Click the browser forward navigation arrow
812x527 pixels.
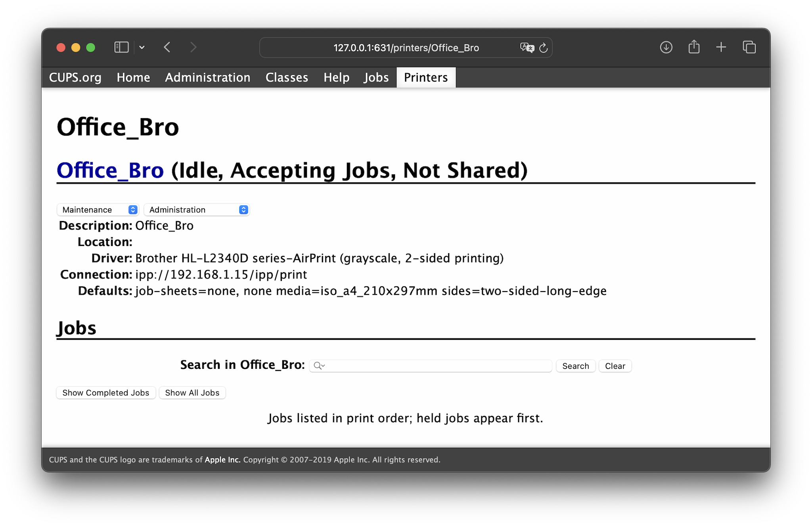coord(193,47)
